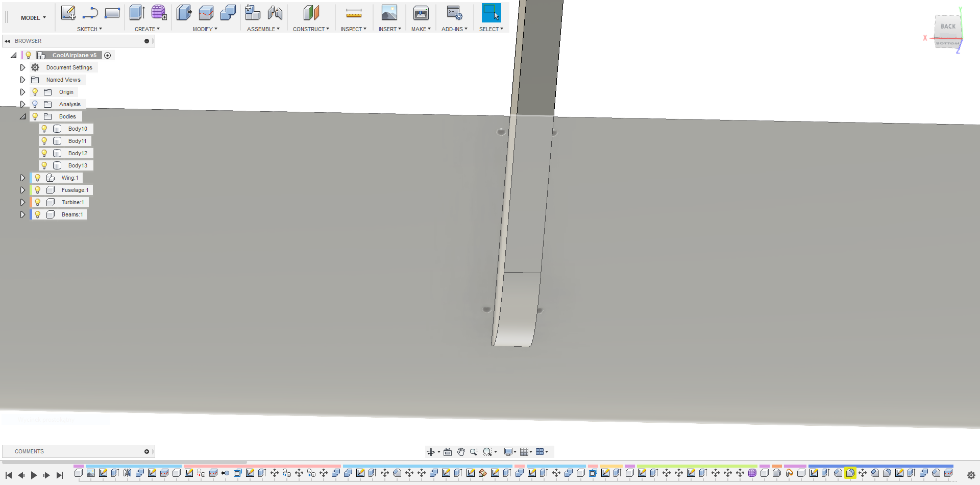Viewport: 980px width, 485px height.
Task: Toggle visibility bulb of Body11
Action: [44, 141]
